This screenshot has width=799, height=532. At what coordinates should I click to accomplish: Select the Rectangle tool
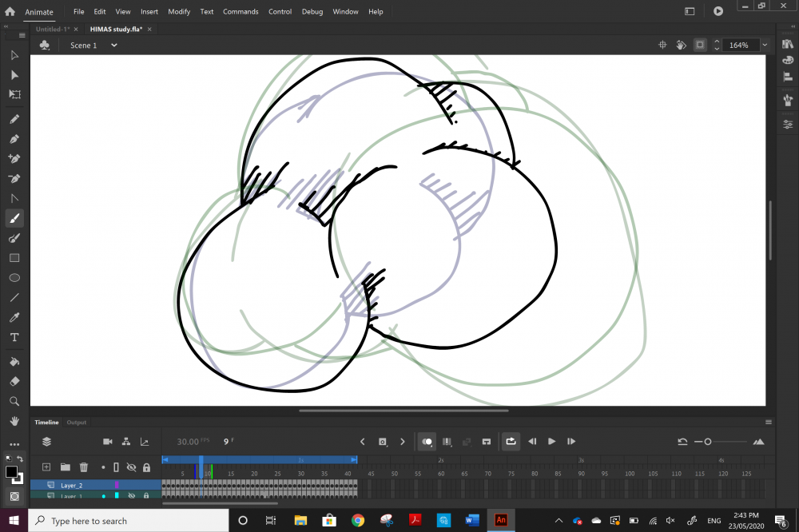(x=14, y=258)
